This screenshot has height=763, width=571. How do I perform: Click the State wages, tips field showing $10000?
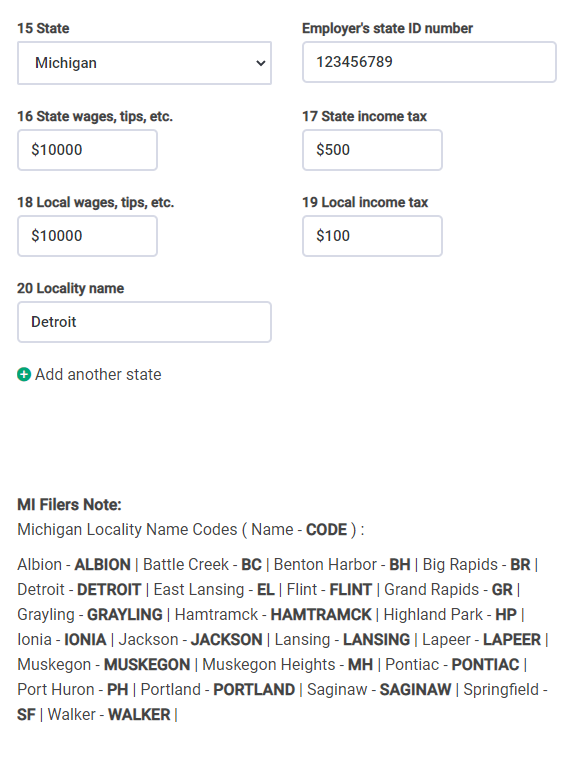coord(87,150)
